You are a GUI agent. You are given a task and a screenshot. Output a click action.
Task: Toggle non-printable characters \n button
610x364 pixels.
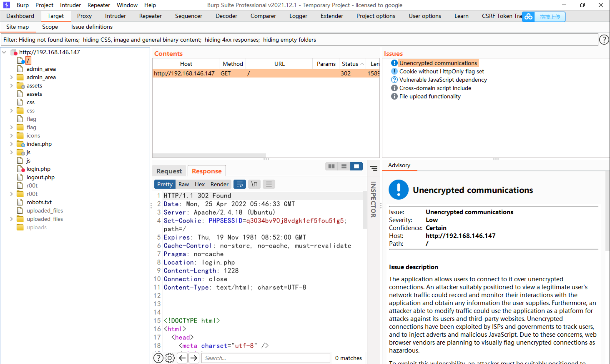(254, 184)
